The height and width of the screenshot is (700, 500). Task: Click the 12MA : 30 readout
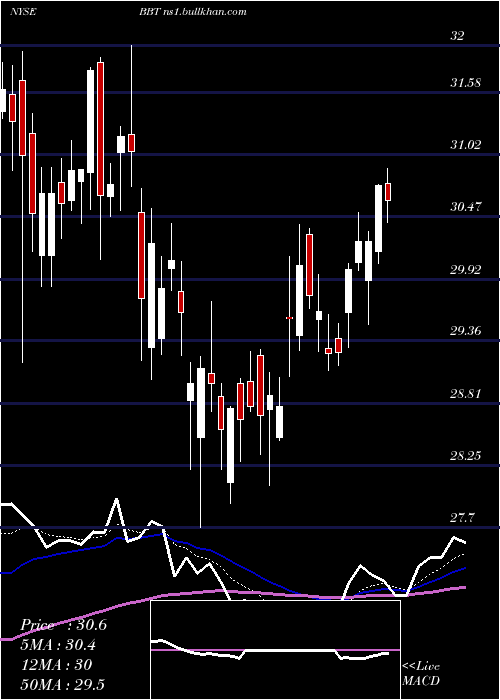coord(56,665)
